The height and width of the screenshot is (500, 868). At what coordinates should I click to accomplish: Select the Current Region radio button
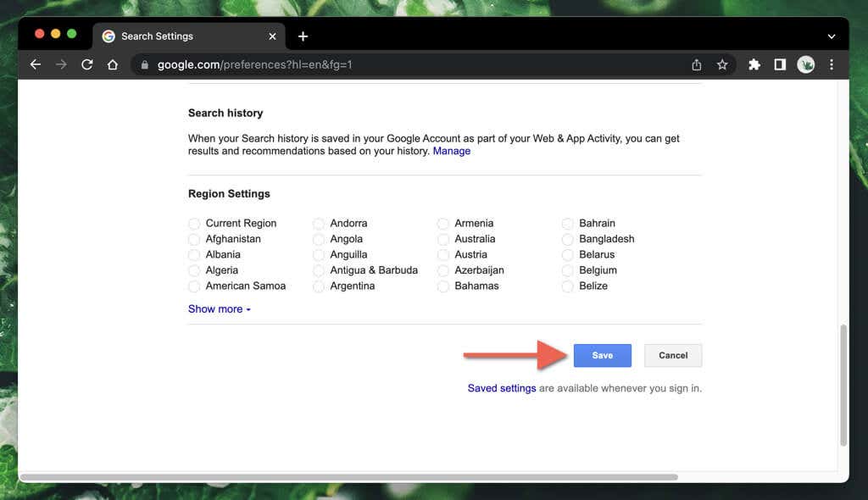click(194, 224)
